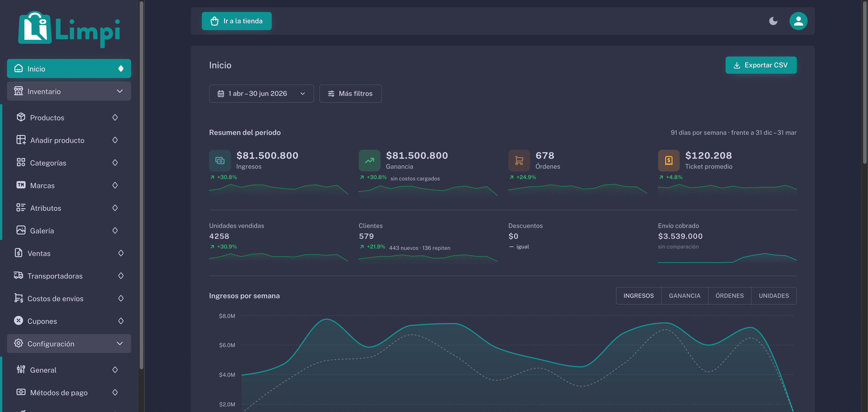
Task: Open the Costos de envíos link
Action: click(x=69, y=298)
